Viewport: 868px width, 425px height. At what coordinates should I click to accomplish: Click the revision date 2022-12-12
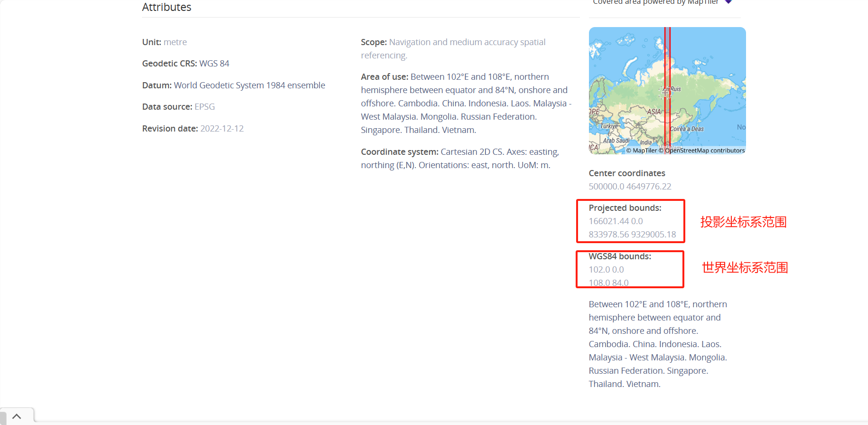pos(222,129)
